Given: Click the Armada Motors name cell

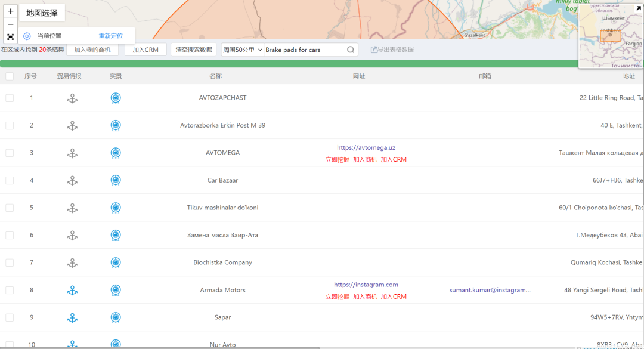Looking at the screenshot, I should 222,290.
